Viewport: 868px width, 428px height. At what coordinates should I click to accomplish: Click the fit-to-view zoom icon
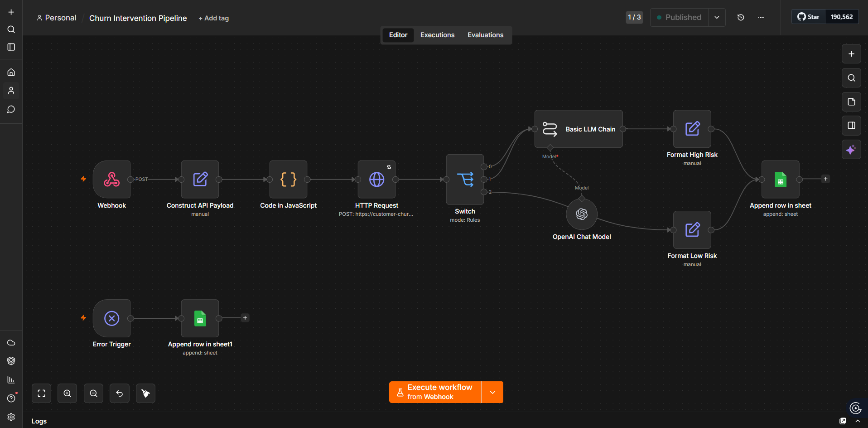42,394
